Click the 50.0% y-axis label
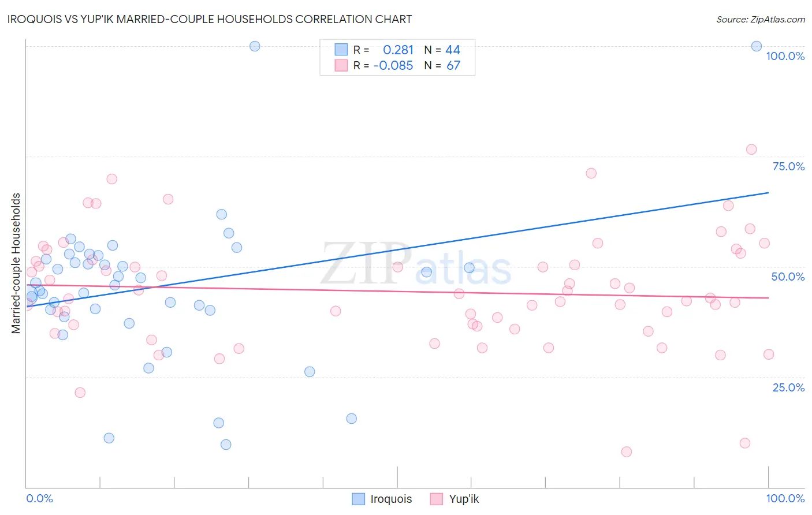Image resolution: width=812 pixels, height=515 pixels. [788, 277]
